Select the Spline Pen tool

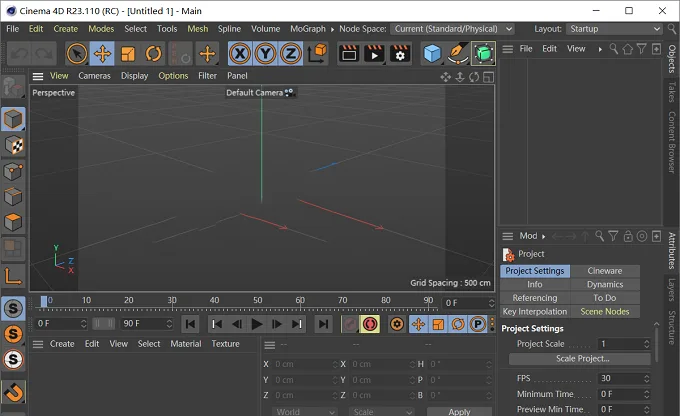458,54
